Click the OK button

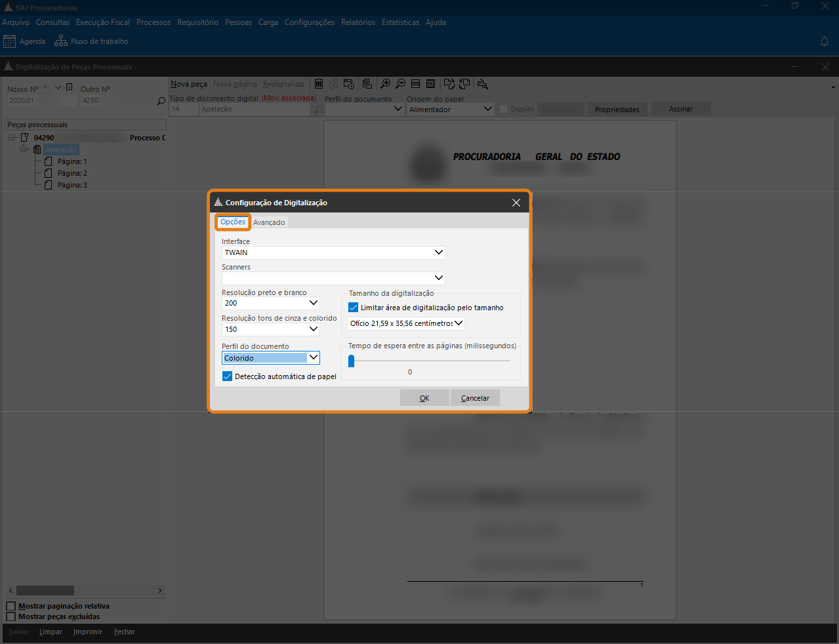[x=424, y=398]
